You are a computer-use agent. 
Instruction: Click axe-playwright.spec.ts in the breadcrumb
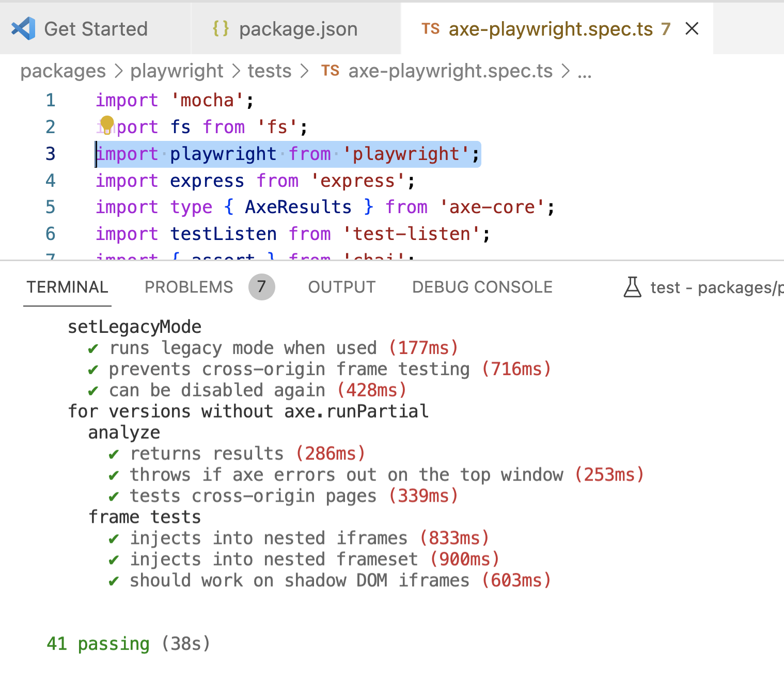coord(450,71)
